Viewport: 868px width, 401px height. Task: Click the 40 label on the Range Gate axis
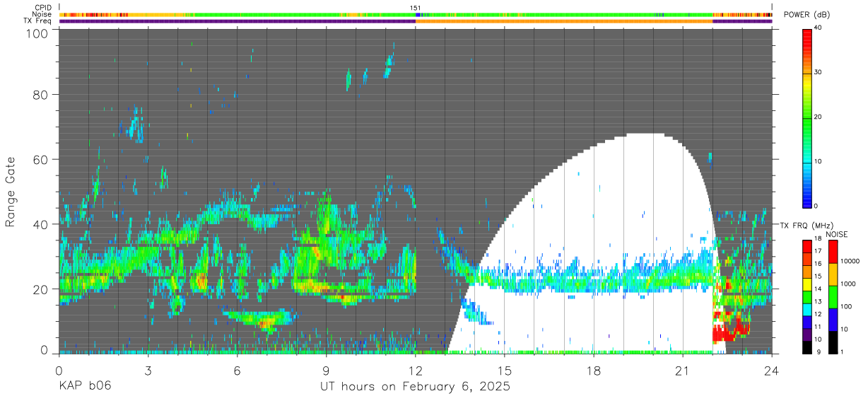click(40, 224)
